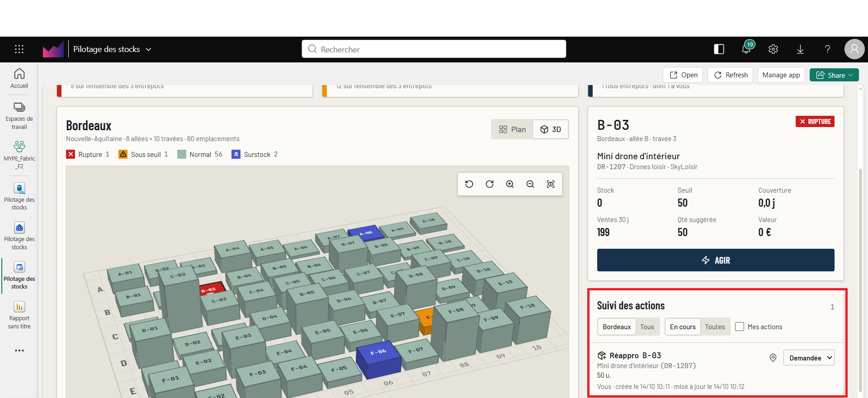Toggle the side panel layout icon
Image resolution: width=868 pixels, height=398 pixels.
point(719,49)
